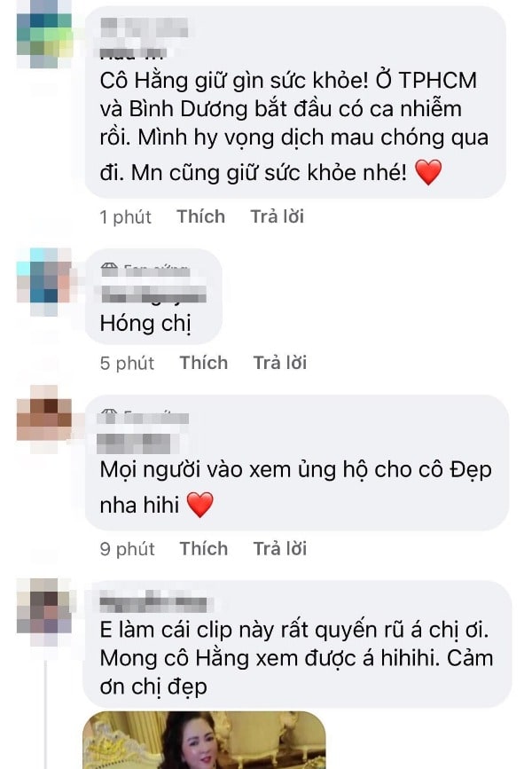Open the "1 phút" timestamp link

pos(126,216)
